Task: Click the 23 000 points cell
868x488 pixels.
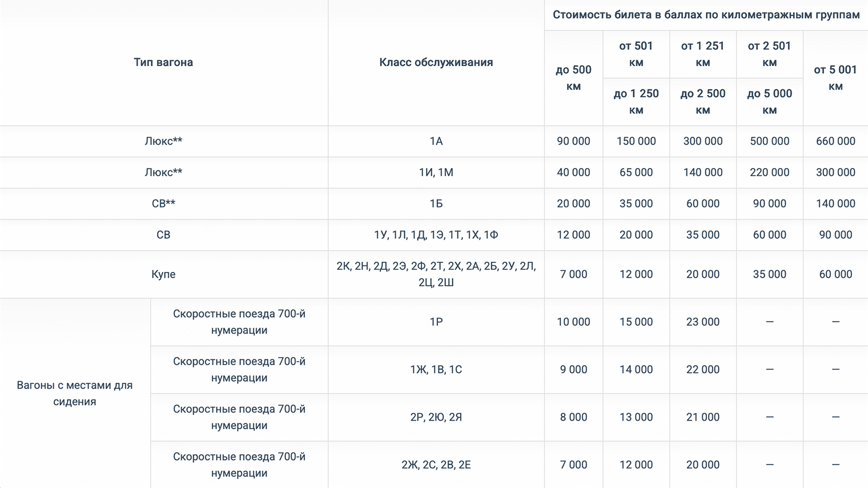Action: pos(702,322)
